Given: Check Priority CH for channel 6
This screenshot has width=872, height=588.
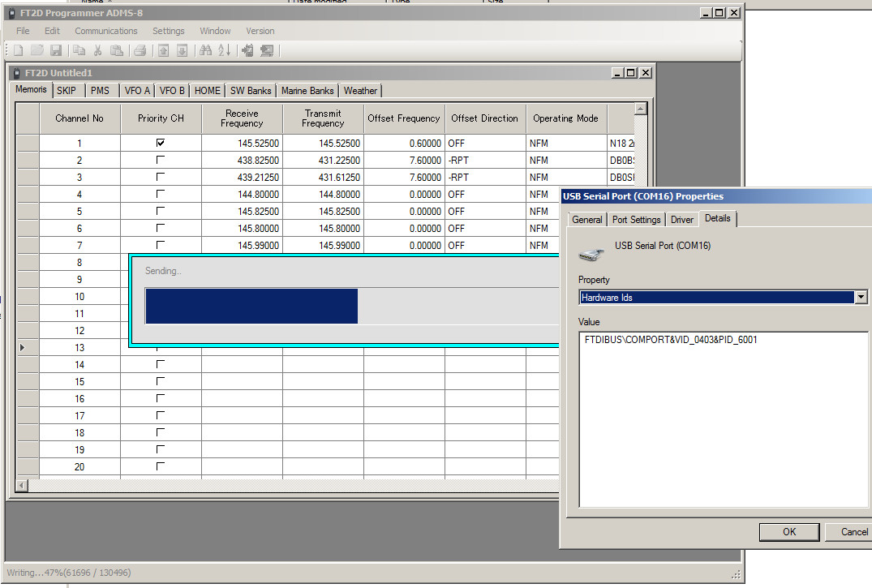Looking at the screenshot, I should click(x=160, y=228).
